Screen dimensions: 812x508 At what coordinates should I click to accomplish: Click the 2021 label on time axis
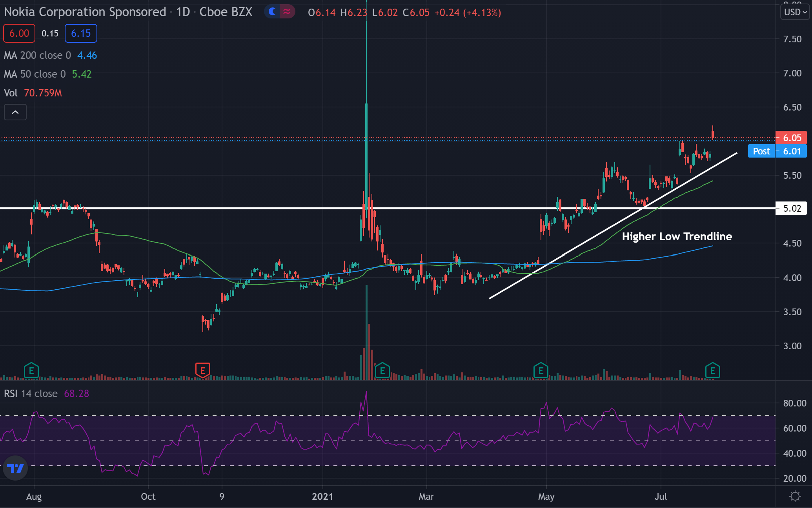tap(322, 497)
